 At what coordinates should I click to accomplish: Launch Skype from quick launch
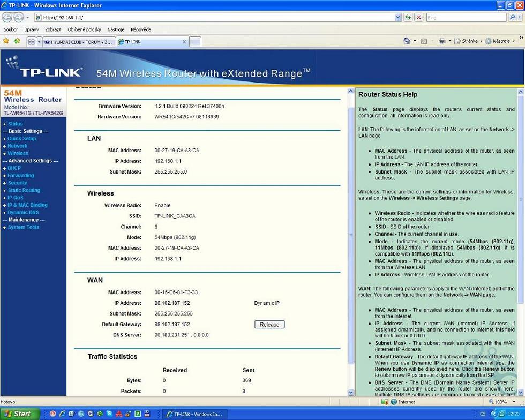[109, 414]
